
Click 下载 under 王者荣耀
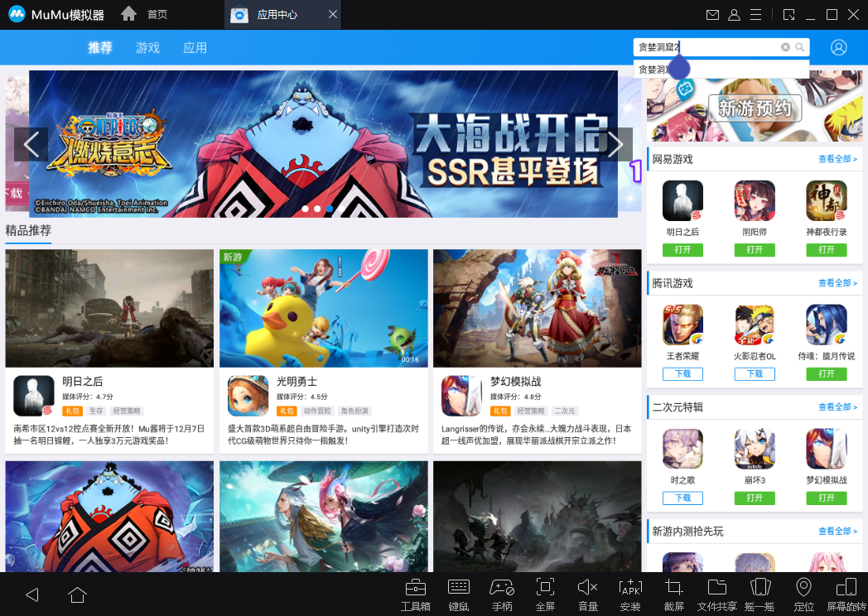click(682, 374)
